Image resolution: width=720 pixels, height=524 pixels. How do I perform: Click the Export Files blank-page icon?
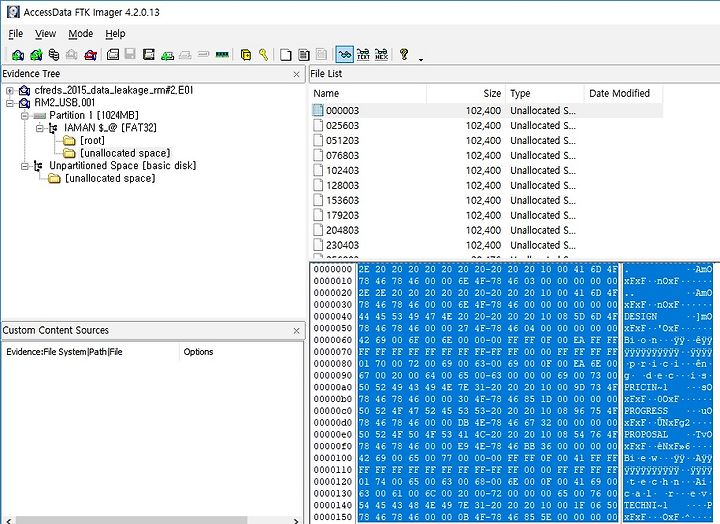point(286,55)
